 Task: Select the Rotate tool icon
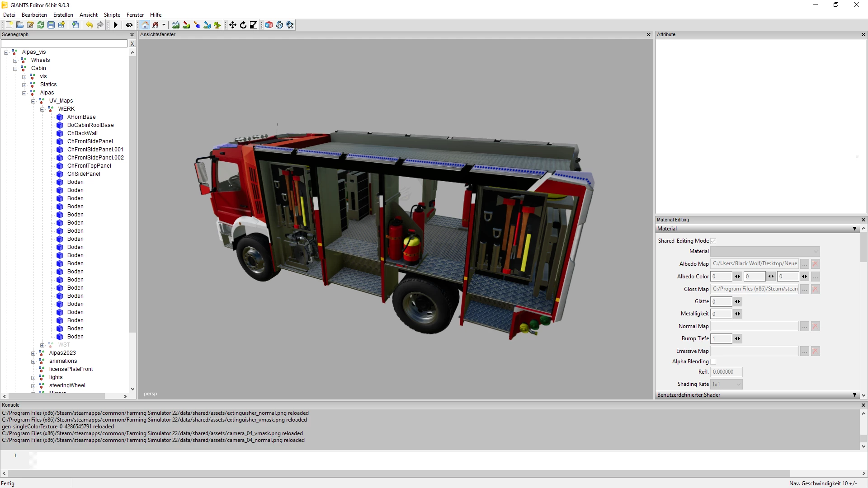point(243,25)
